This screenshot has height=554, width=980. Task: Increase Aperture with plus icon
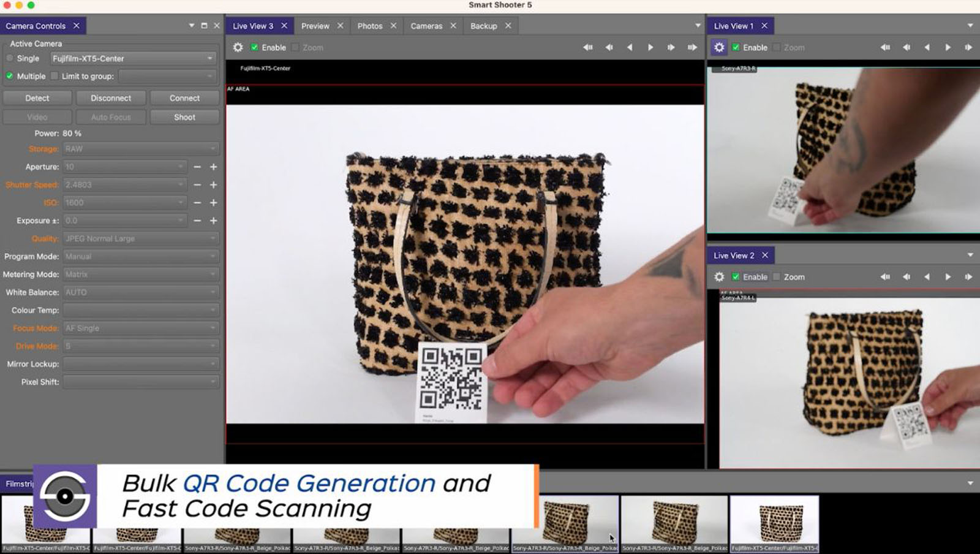(214, 167)
